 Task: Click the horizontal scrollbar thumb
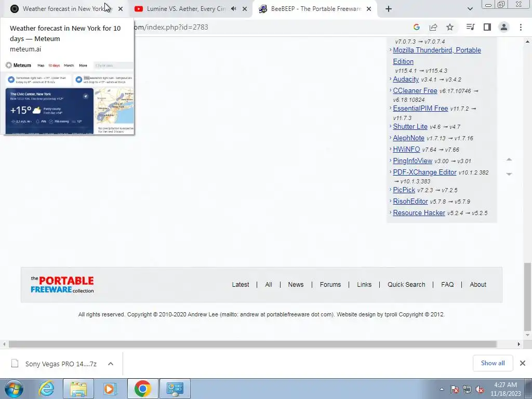point(252,344)
